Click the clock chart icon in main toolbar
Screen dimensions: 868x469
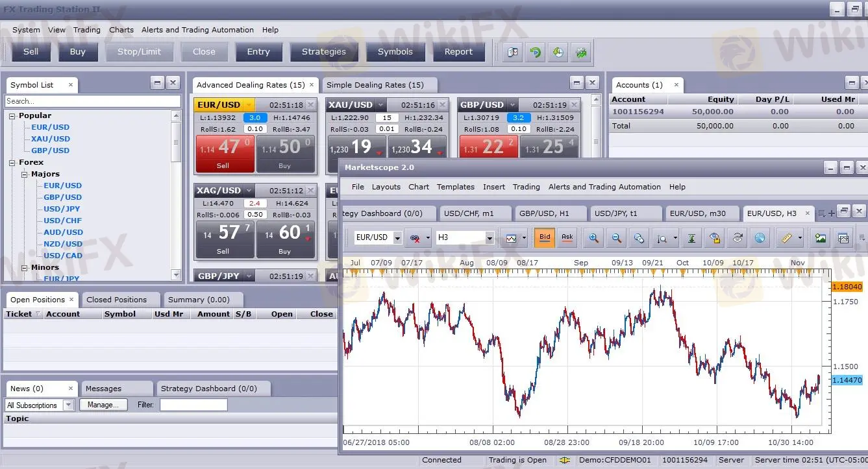pos(557,53)
